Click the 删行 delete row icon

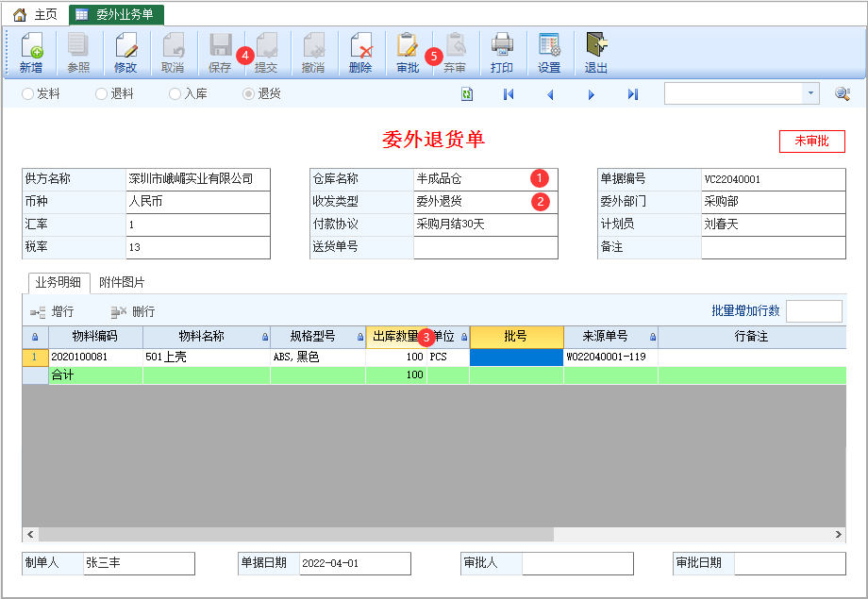click(x=119, y=313)
